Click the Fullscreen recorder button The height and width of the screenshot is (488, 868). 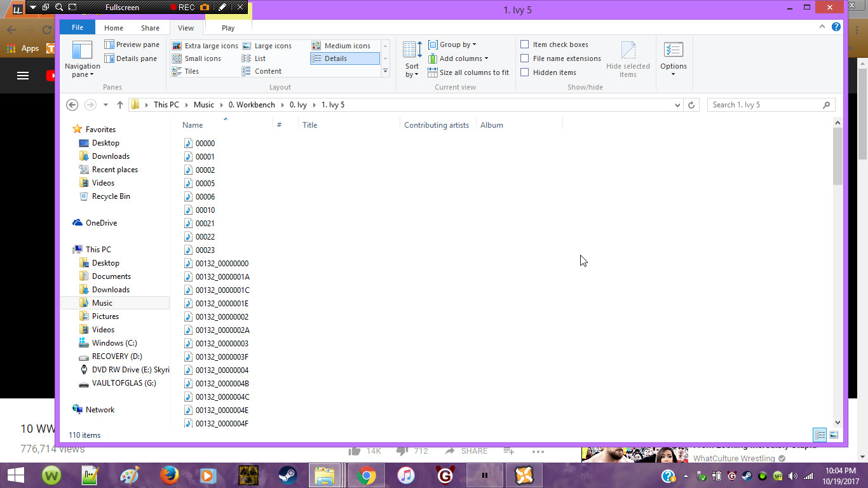point(122,8)
